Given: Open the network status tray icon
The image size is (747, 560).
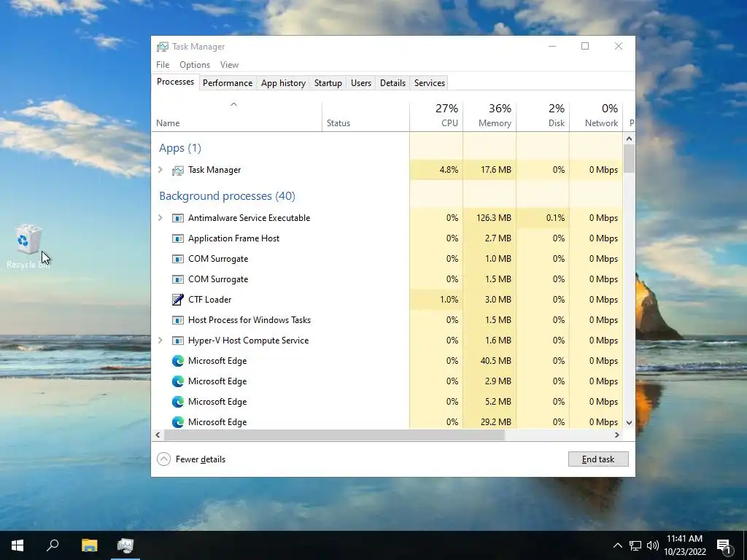Looking at the screenshot, I should (635, 545).
